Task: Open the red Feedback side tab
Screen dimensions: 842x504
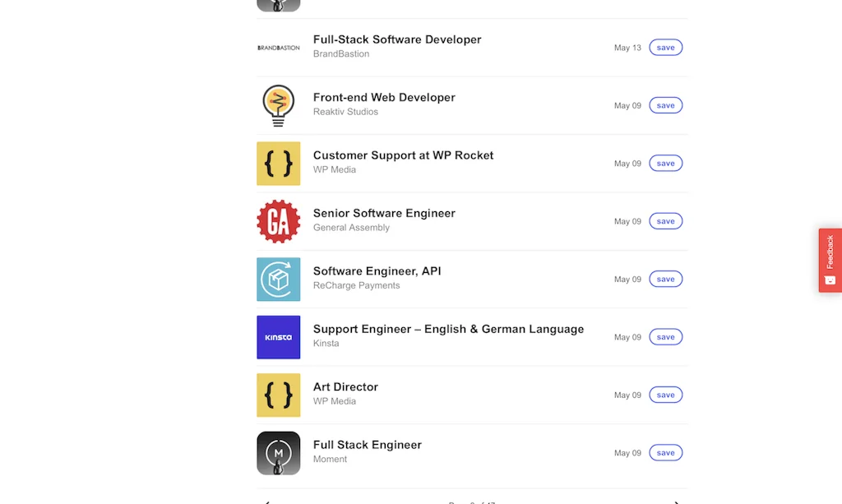Action: click(830, 260)
